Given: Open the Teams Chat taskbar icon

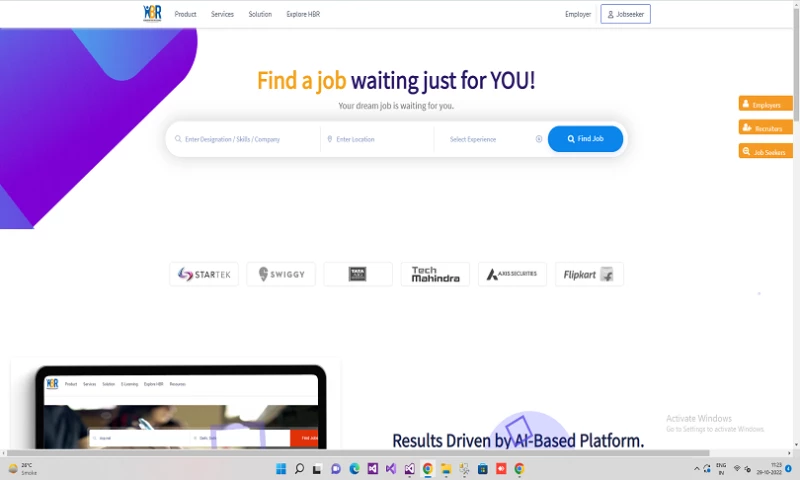Looking at the screenshot, I should [336, 469].
